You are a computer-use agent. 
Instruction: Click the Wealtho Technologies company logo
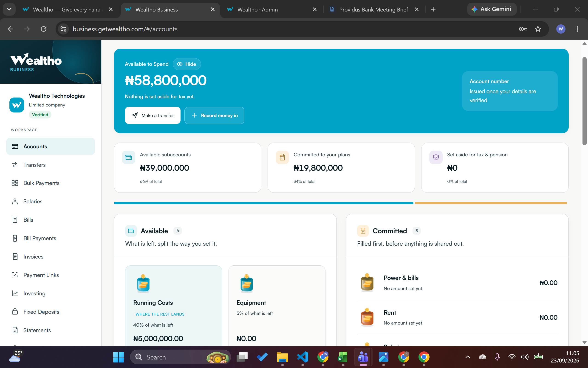[17, 105]
